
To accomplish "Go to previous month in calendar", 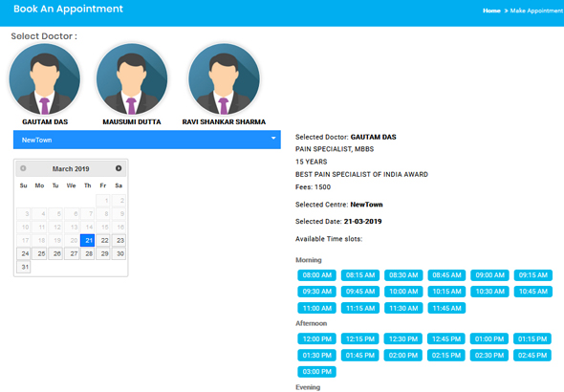I will coord(23,168).
